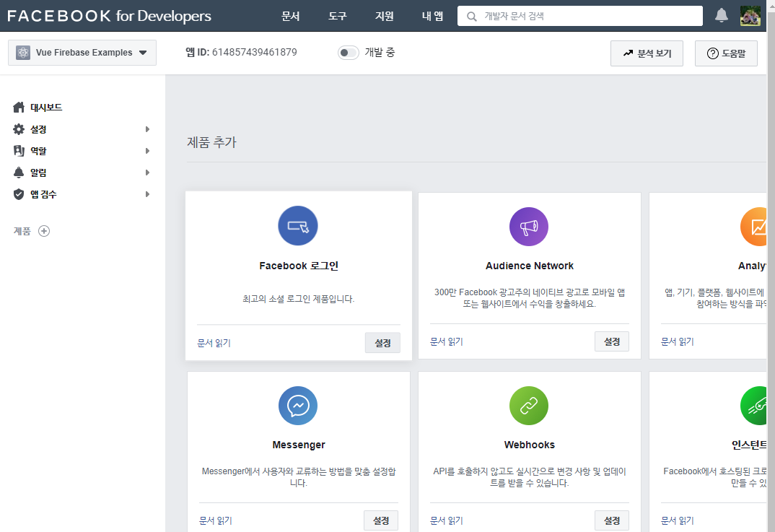The height and width of the screenshot is (532, 775).
Task: Expand the 역할 sidebar submenu arrow
Action: click(x=147, y=151)
